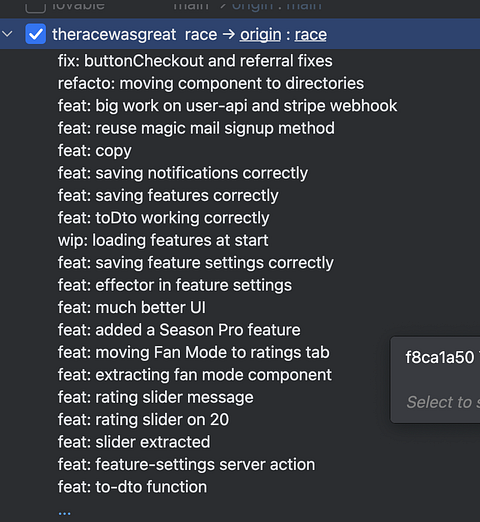Select the theracewasgreat repository row

pyautogui.click(x=240, y=34)
